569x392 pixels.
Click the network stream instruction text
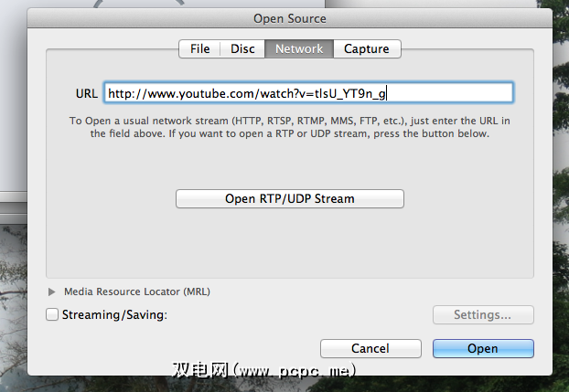click(x=289, y=127)
